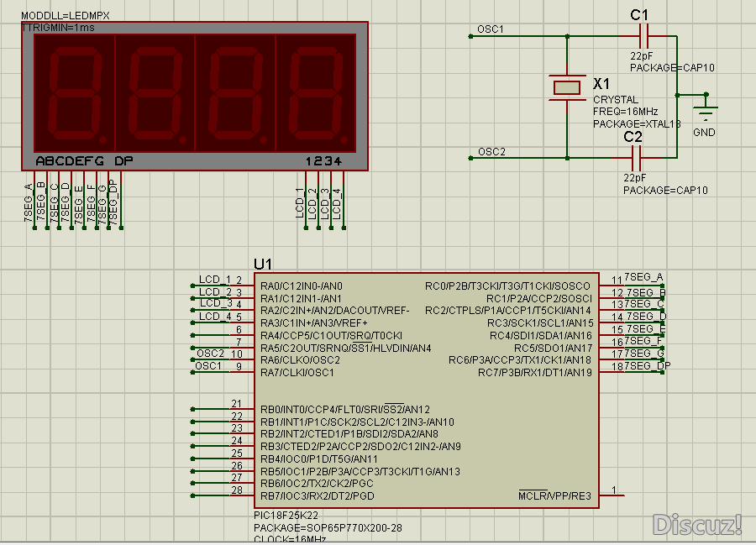The height and width of the screenshot is (545, 756).
Task: Select the X1 crystal symbol
Action: (567, 87)
